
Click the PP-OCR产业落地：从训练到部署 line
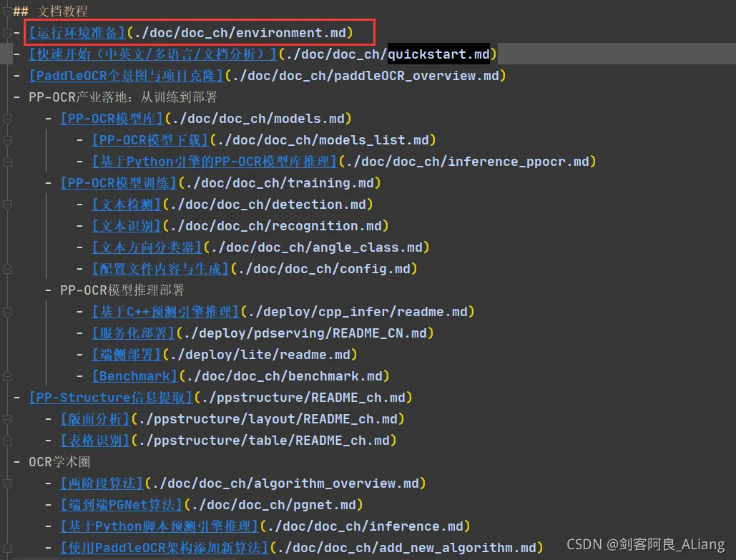coord(122,97)
